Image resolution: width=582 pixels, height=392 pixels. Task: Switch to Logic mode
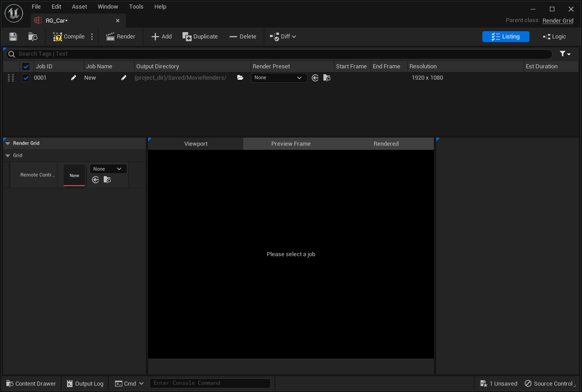[554, 36]
